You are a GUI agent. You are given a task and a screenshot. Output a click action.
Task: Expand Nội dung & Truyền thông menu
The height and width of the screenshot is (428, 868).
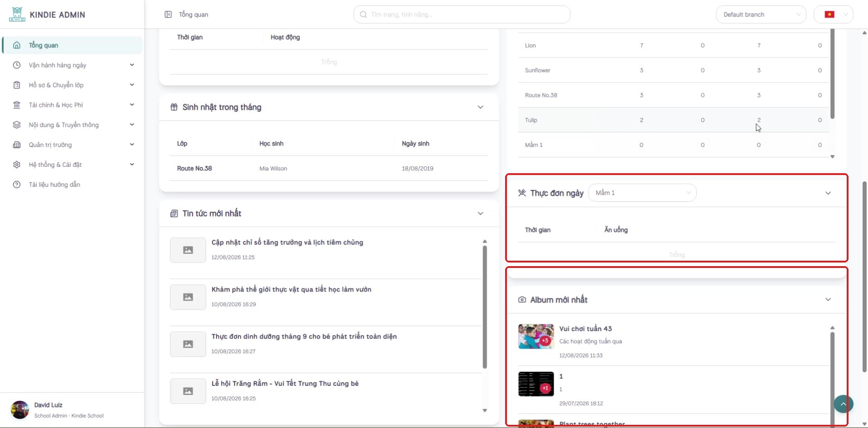coord(72,125)
